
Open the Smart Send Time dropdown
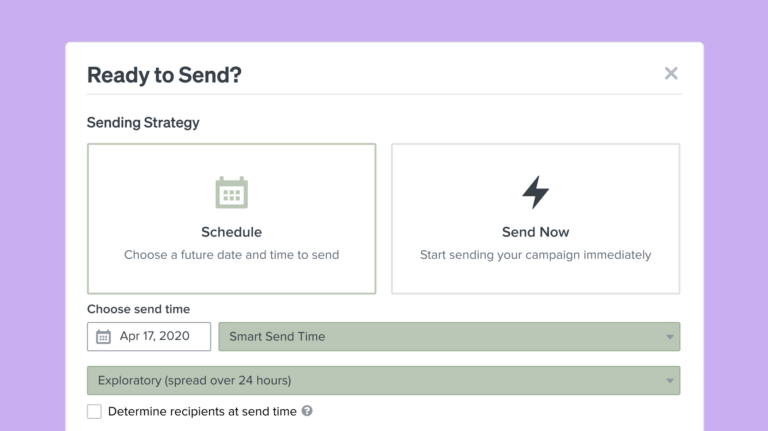click(449, 336)
